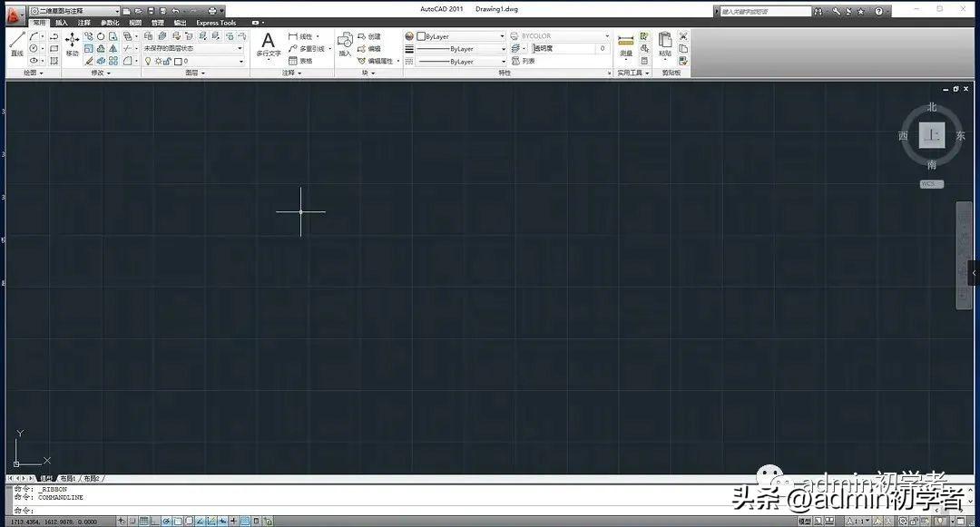Open the workspace dropdown 二维草图与注释
Screen dimensions: 980x527
(x=74, y=11)
